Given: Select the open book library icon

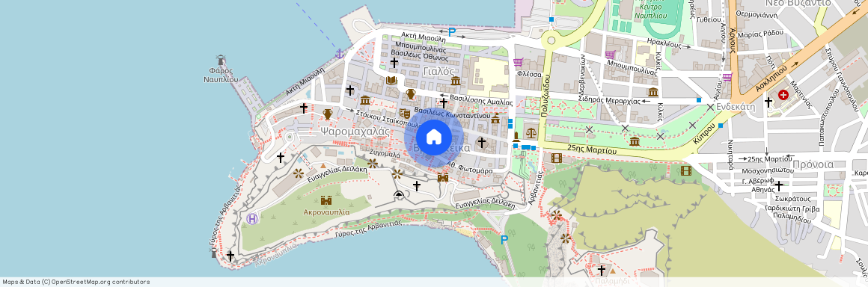Looking at the screenshot, I should click(x=391, y=81).
